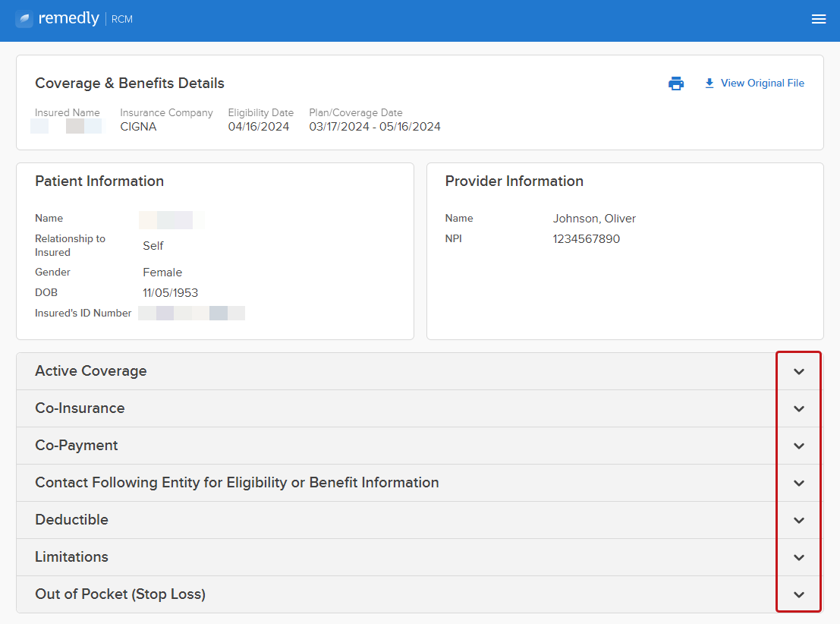Expand the Limitations chevron

799,557
